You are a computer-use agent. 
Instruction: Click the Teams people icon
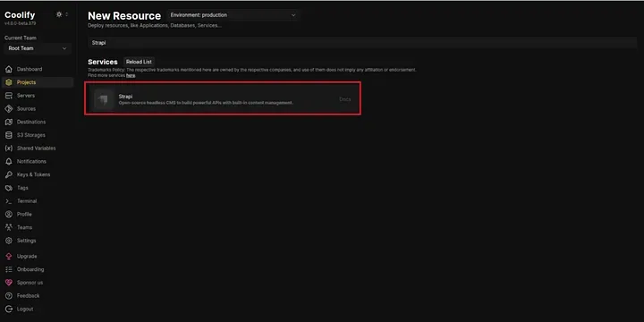[9, 227]
